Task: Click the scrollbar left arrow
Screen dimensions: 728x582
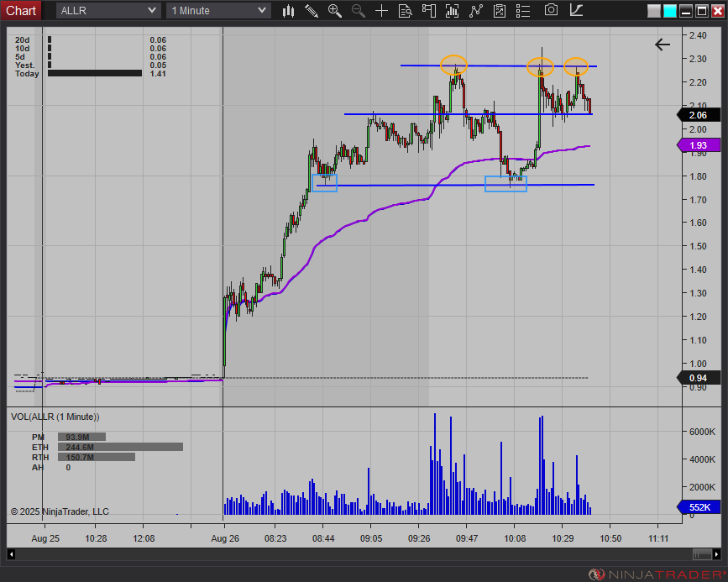Action: point(11,554)
